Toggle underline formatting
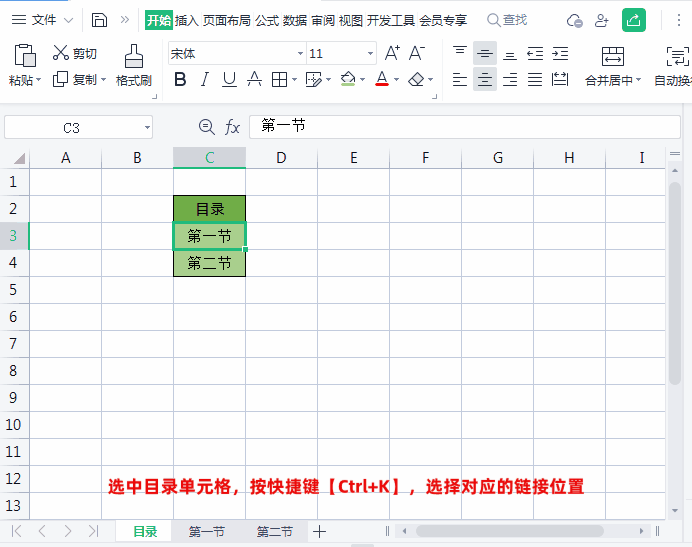 click(229, 79)
